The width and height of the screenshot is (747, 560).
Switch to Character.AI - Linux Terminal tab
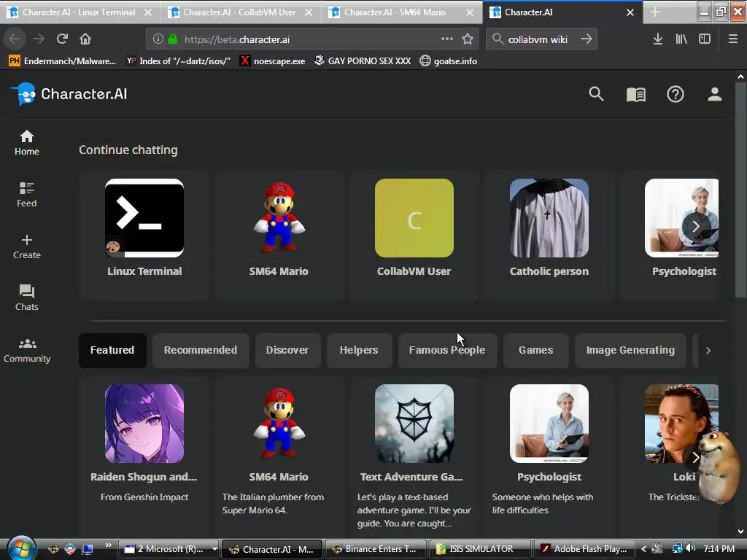coord(79,12)
